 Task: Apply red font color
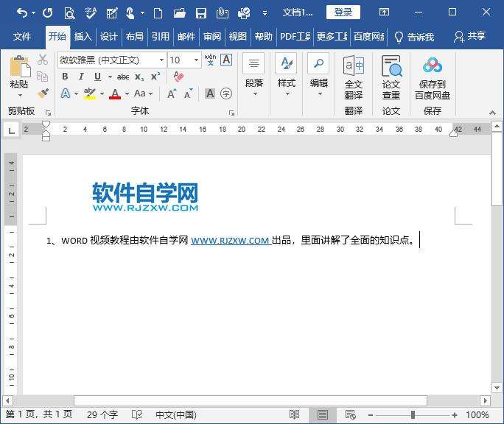115,93
